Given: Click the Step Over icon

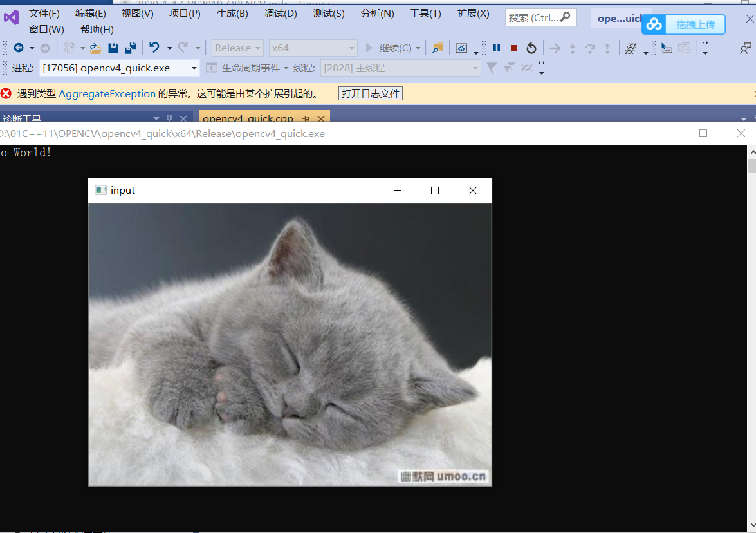Looking at the screenshot, I should tap(589, 48).
